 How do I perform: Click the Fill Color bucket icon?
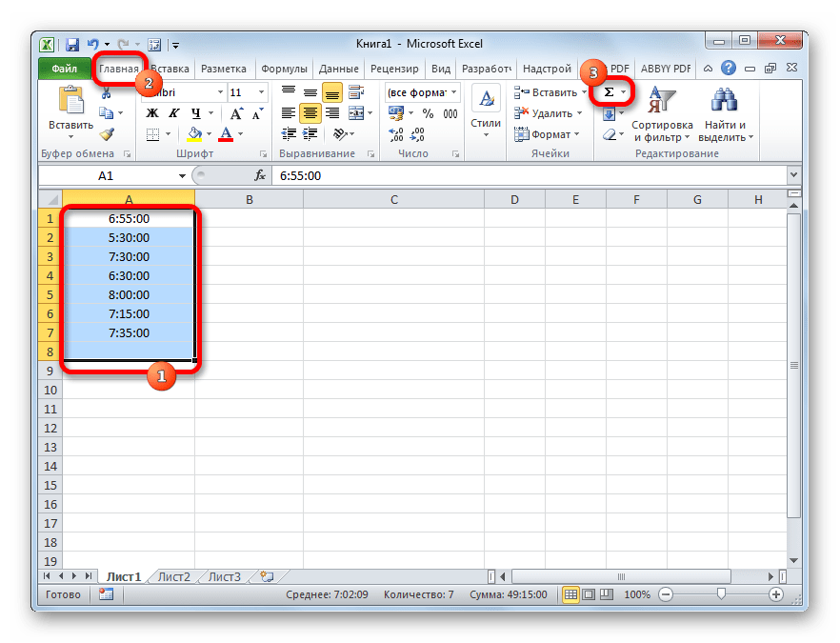tap(194, 134)
